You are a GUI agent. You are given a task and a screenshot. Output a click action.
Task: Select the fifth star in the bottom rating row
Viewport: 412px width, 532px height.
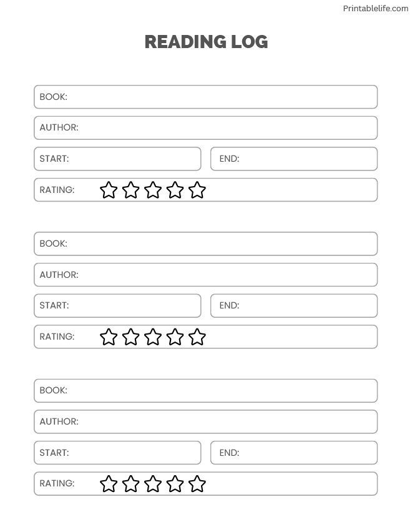click(x=197, y=484)
